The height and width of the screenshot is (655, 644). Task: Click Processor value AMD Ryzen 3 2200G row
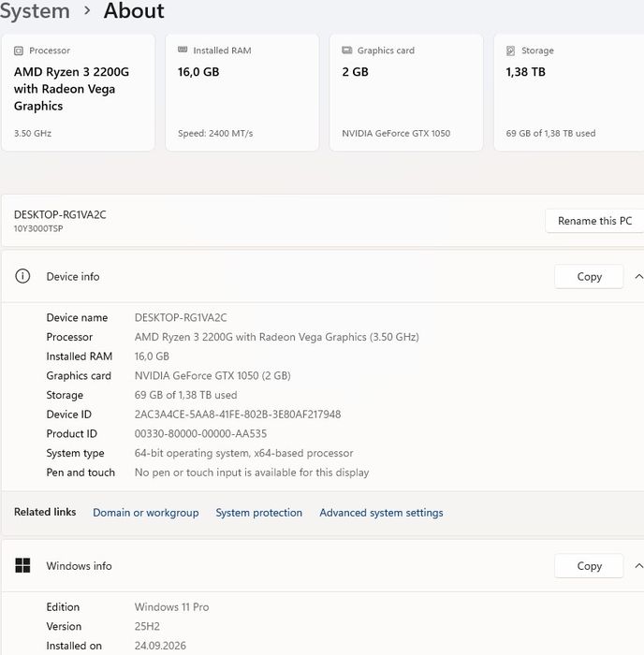coord(277,337)
